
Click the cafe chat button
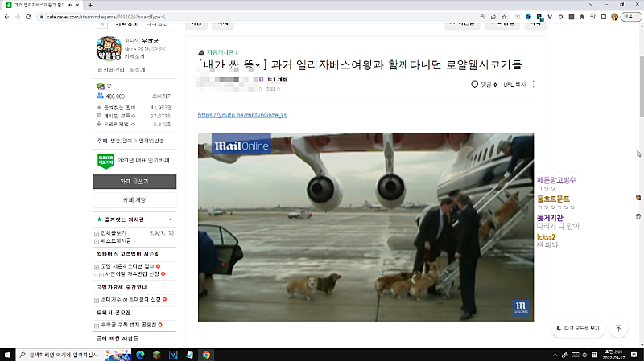click(134, 199)
